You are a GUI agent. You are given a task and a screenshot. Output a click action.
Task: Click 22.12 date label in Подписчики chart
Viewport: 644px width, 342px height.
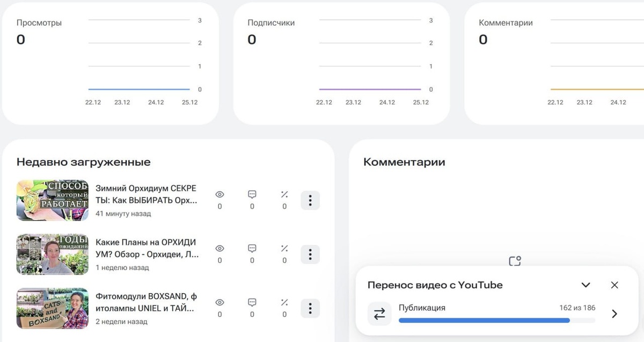pos(324,102)
